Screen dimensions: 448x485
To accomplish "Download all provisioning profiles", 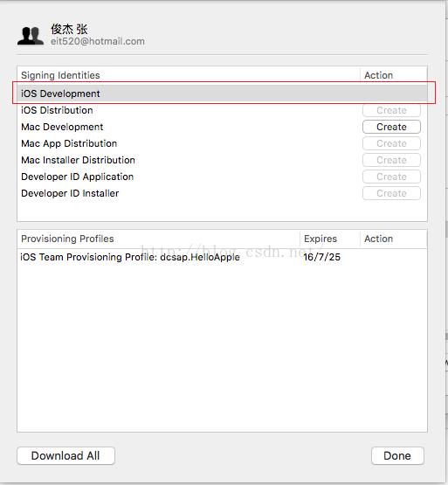I will [x=65, y=455].
